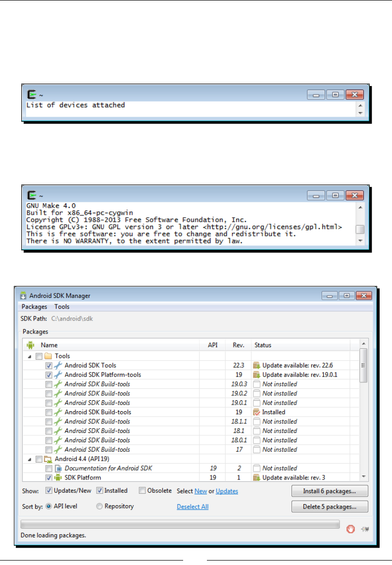Click the Android SDK Manager title bar icon
This screenshot has width=392, height=565.
click(23, 296)
